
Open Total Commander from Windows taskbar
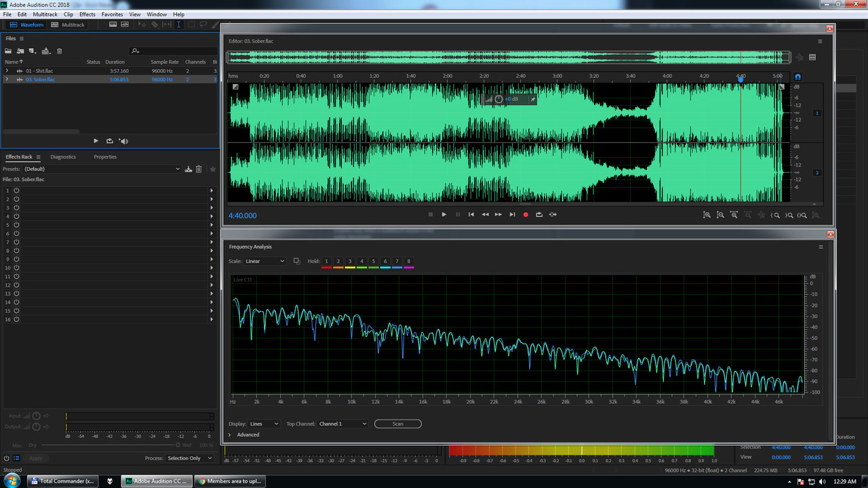click(62, 481)
